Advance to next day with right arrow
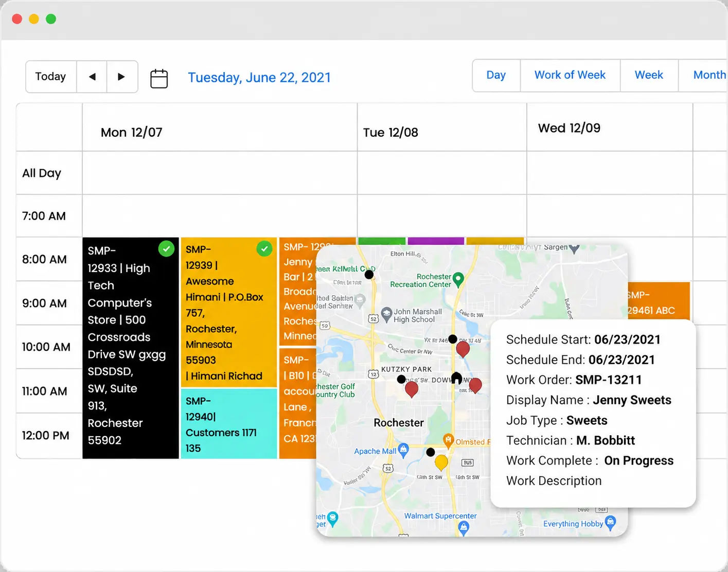This screenshot has height=572, width=728. pos(121,77)
